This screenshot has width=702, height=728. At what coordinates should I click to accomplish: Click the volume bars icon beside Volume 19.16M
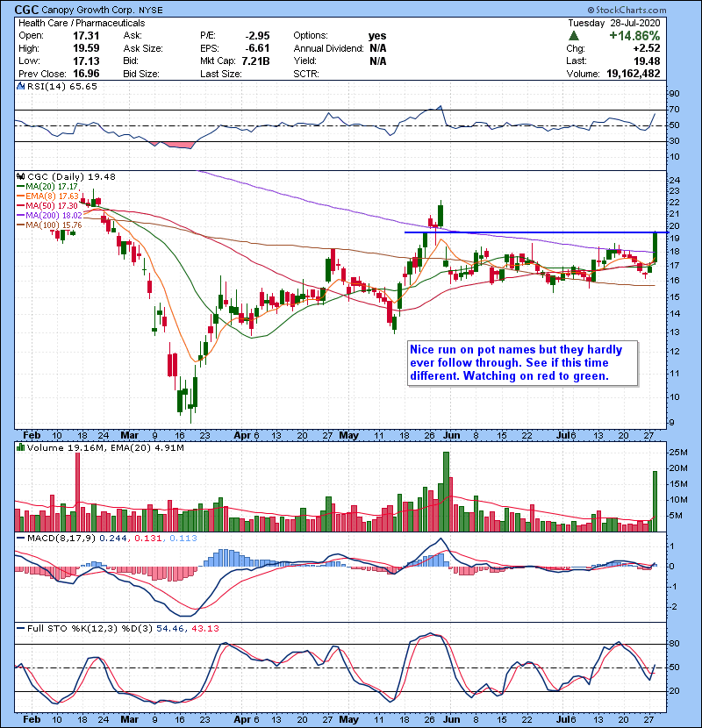pos(20,447)
